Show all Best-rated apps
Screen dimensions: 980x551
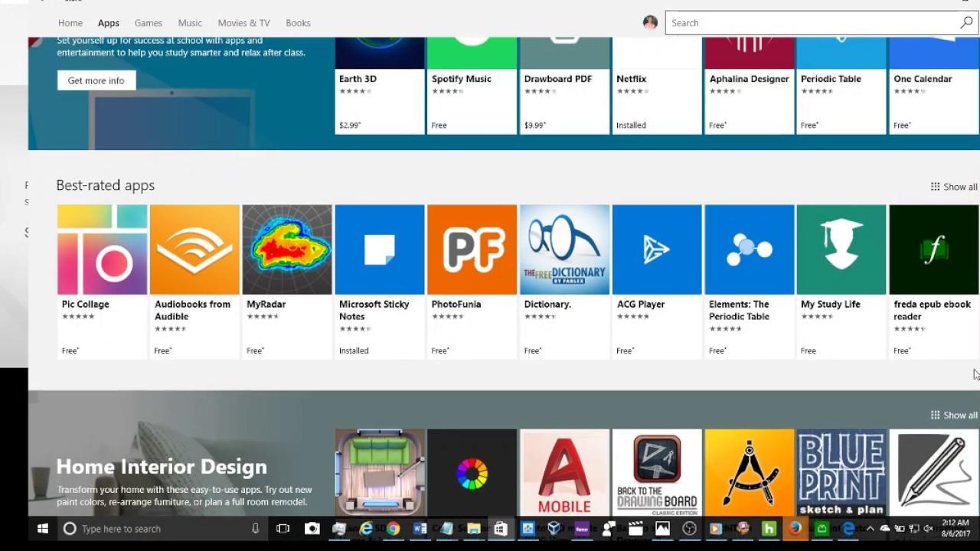(x=954, y=187)
